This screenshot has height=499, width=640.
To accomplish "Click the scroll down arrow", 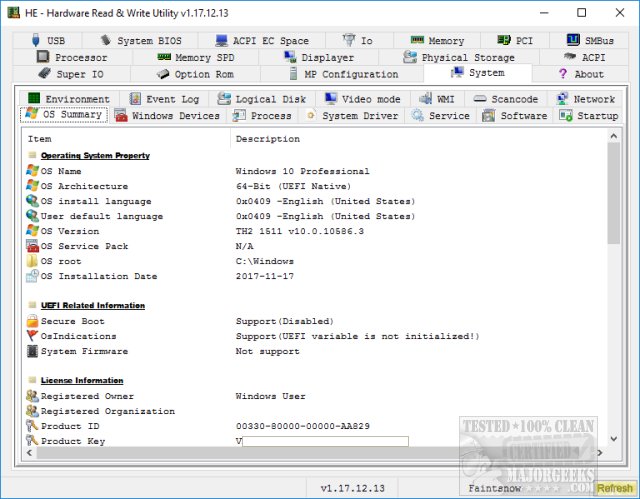I will click(x=613, y=439).
